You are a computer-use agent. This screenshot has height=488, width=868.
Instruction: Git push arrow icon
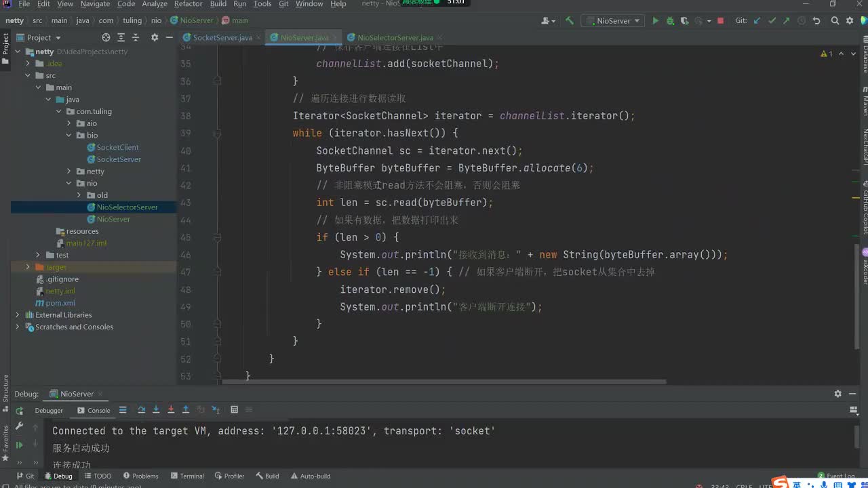pos(786,21)
